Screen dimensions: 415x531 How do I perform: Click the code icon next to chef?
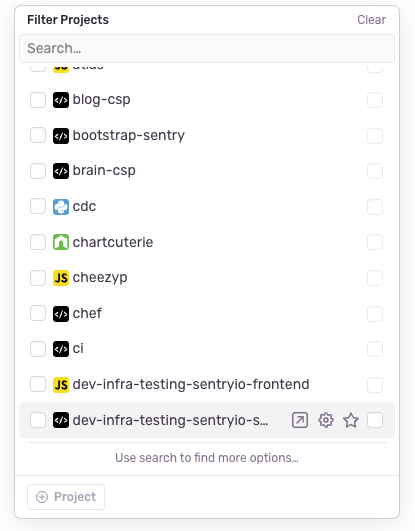(61, 314)
